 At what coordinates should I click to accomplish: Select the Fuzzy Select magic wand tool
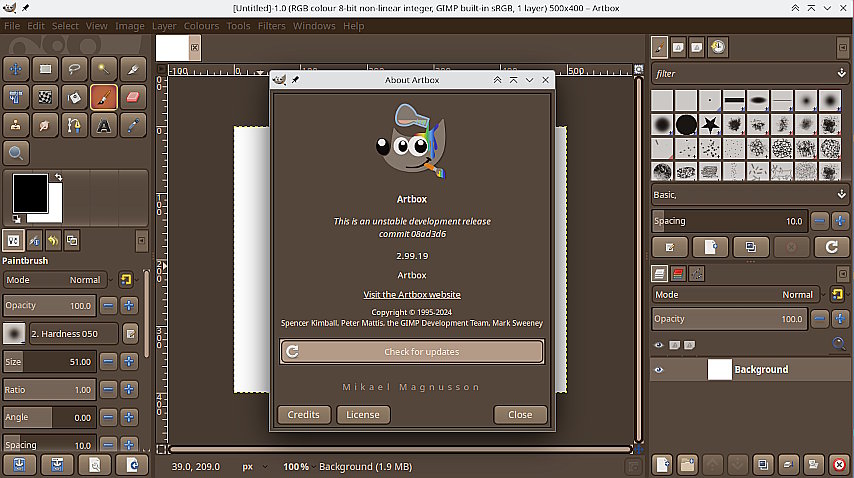tap(103, 69)
